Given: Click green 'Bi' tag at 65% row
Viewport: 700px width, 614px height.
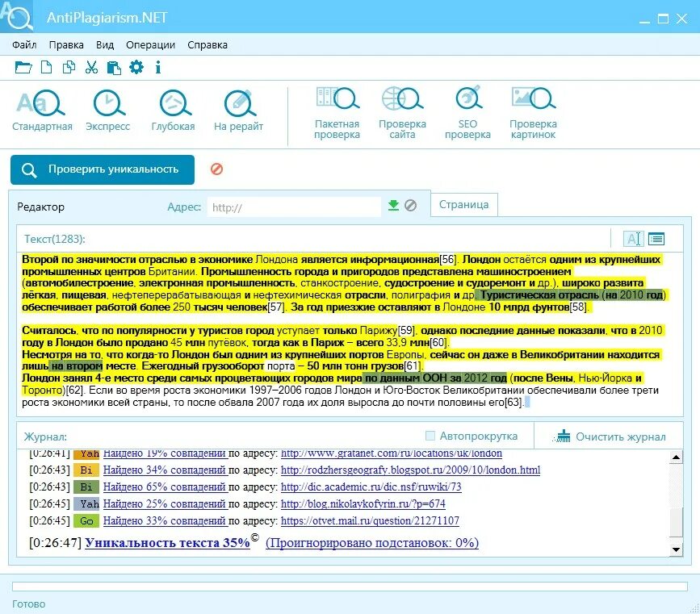Looking at the screenshot, I should point(86,487).
